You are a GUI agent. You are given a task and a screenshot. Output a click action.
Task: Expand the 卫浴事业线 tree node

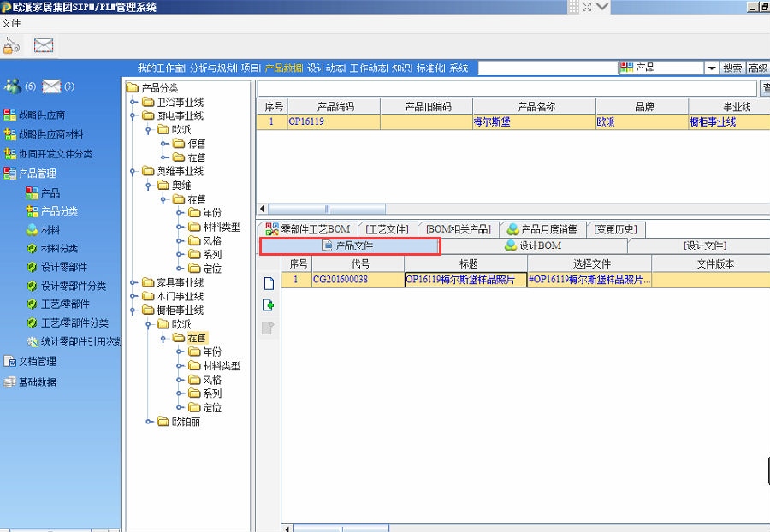coord(133,103)
